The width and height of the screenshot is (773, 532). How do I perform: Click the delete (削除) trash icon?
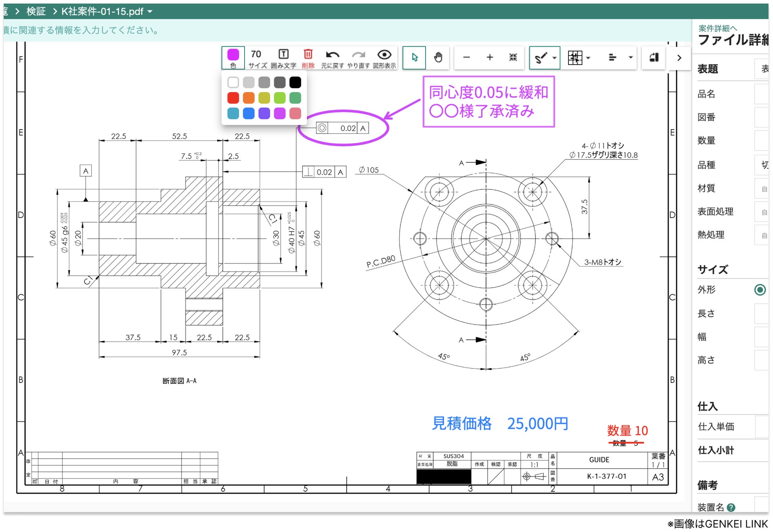click(308, 55)
